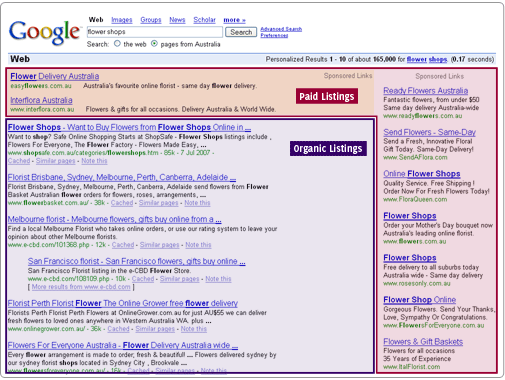Image resolution: width=505 pixels, height=380 pixels.
Task: Open 'More results from www.e-cbd.com'
Action: pos(81,287)
